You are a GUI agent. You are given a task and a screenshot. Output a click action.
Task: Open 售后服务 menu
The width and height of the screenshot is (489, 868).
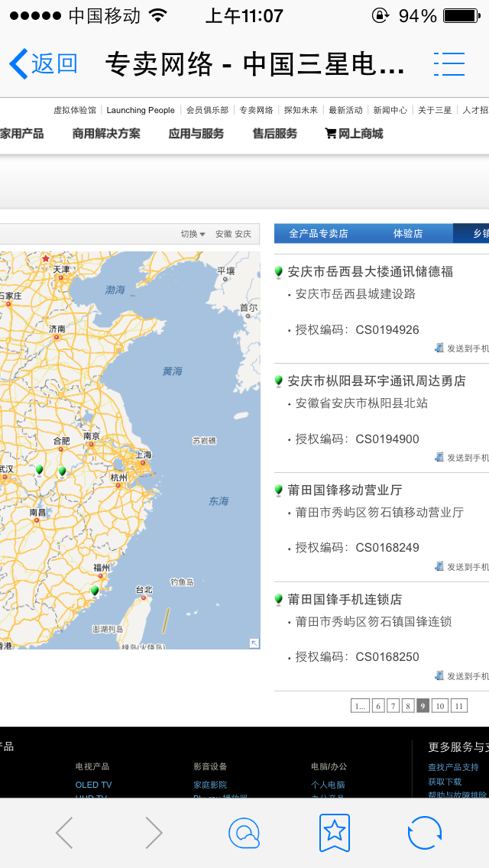click(x=275, y=134)
